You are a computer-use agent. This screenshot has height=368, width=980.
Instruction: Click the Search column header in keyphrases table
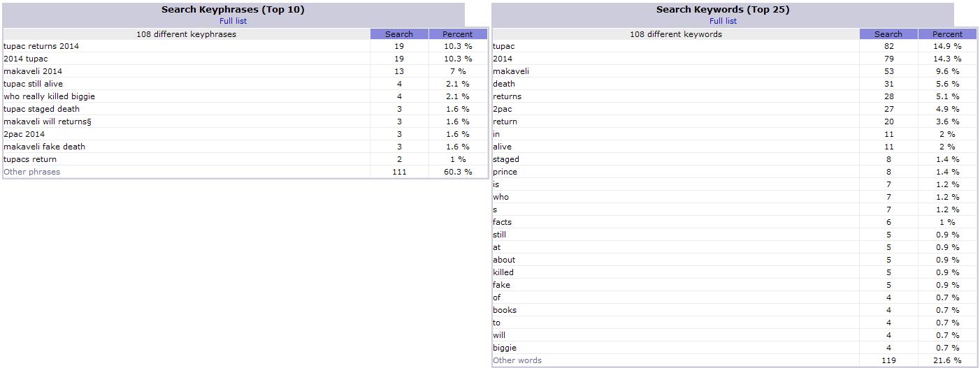[399, 34]
